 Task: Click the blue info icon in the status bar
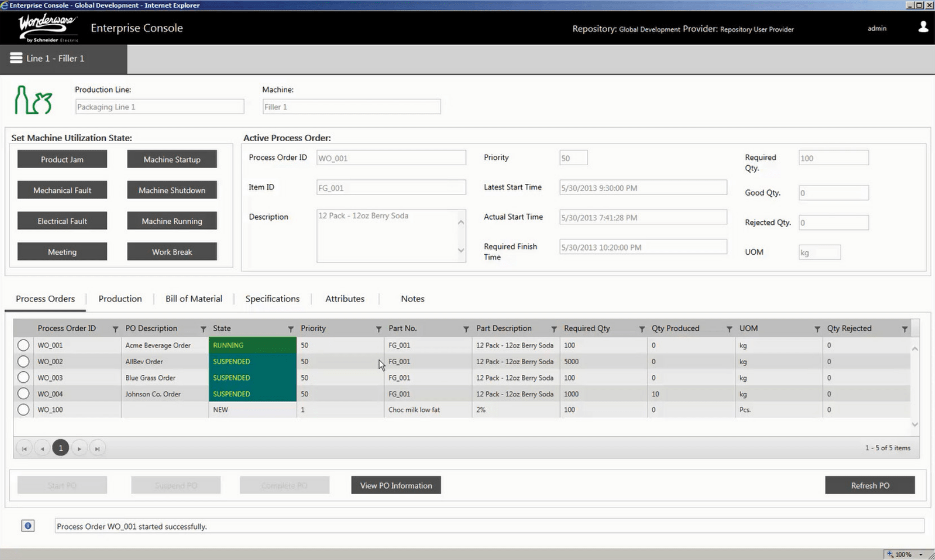[x=28, y=526]
